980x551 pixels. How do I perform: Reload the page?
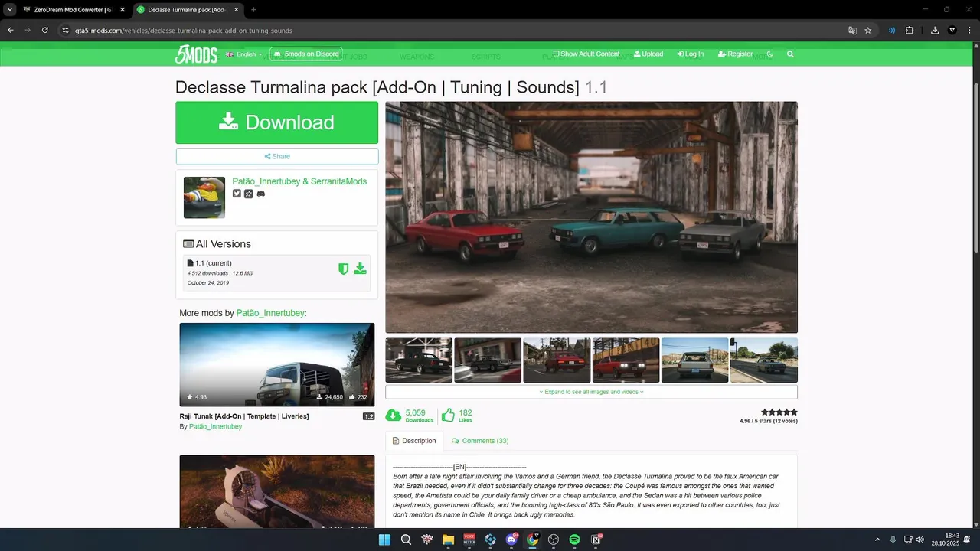click(45, 31)
